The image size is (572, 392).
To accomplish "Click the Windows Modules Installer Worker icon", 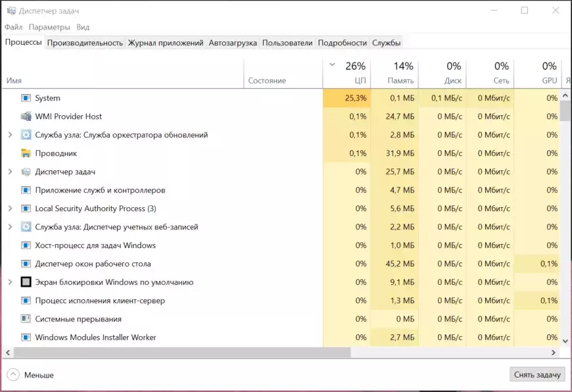I will [x=26, y=337].
